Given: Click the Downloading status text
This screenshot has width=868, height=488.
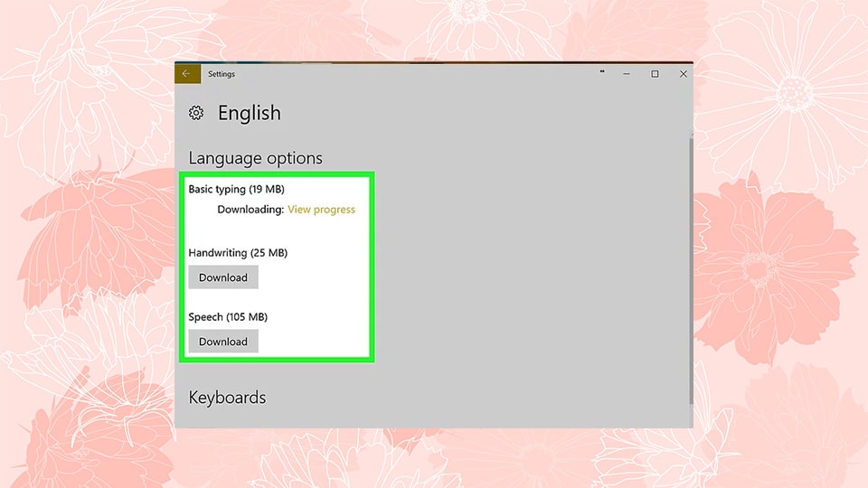Looking at the screenshot, I should (x=250, y=210).
